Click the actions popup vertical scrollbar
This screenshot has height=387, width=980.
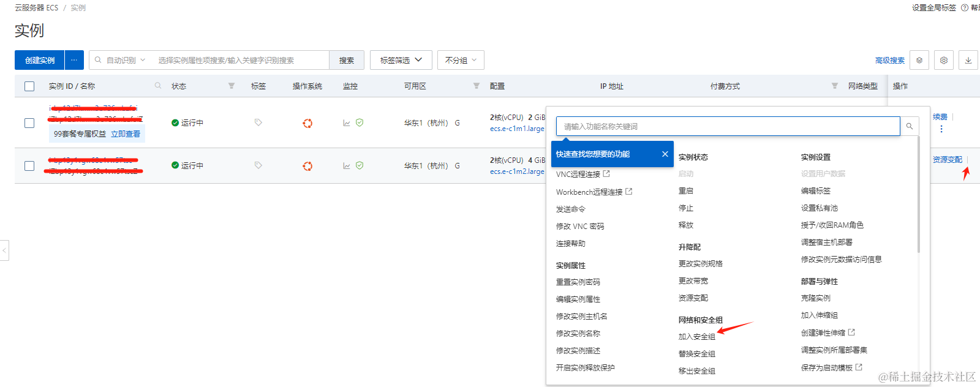tap(919, 194)
